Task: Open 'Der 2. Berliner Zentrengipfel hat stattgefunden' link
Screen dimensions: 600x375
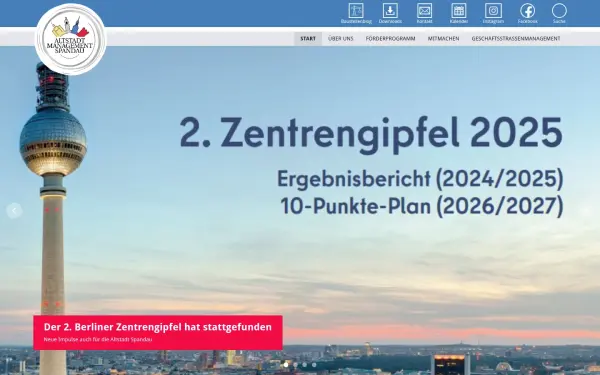Action: point(158,327)
